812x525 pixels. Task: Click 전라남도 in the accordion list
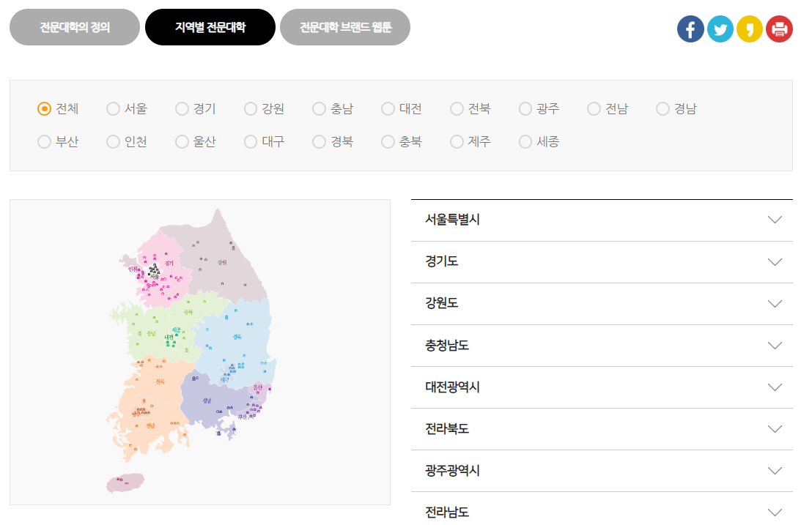(602, 512)
